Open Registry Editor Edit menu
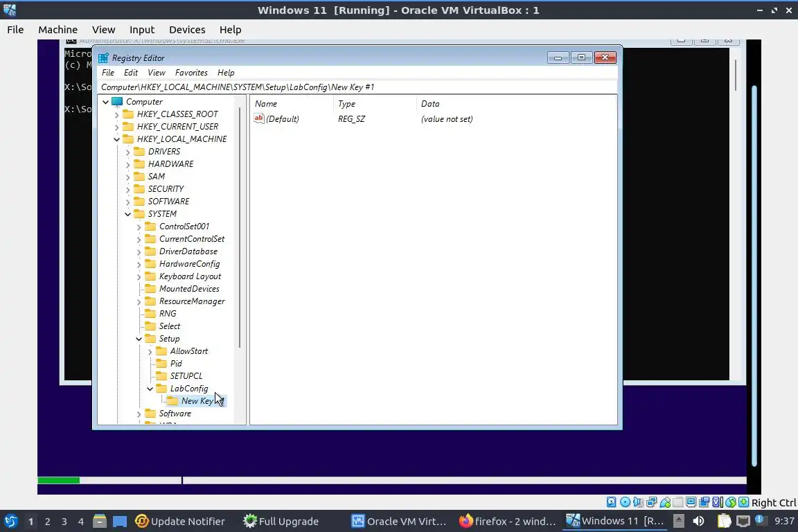This screenshot has width=798, height=532. pyautogui.click(x=131, y=73)
